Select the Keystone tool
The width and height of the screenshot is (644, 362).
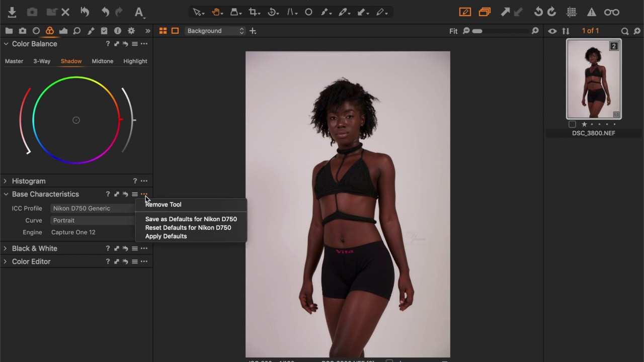click(x=292, y=12)
